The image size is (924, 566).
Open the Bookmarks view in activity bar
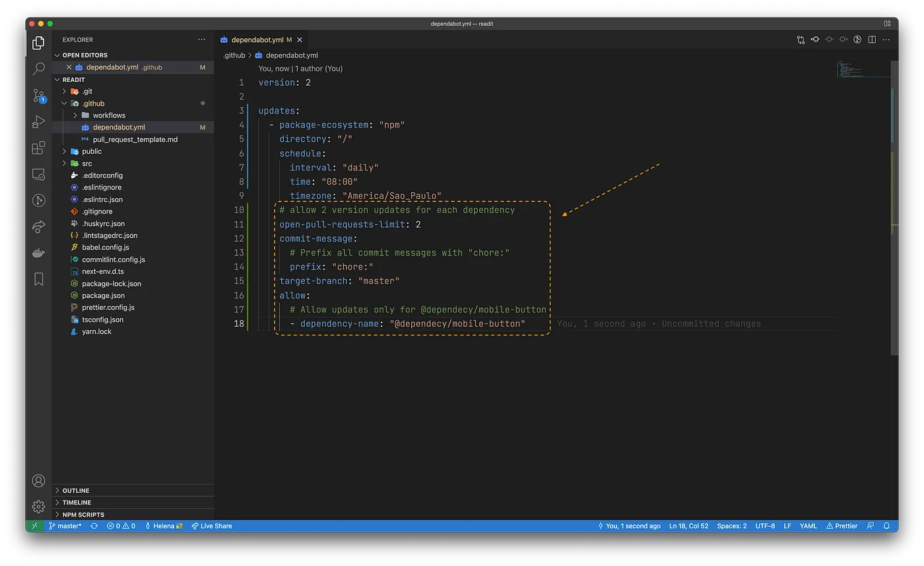38,279
